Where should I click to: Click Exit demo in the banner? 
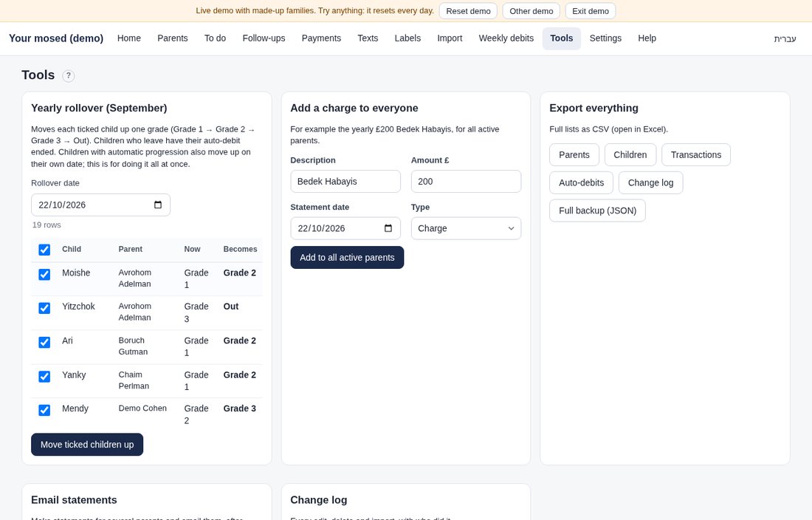click(x=591, y=11)
